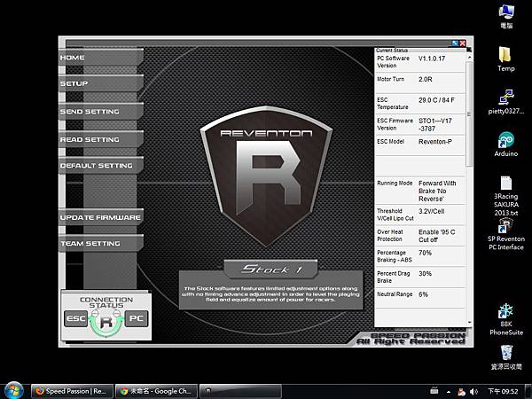
Task: Click the keyboard language tray icon
Action: 434,391
